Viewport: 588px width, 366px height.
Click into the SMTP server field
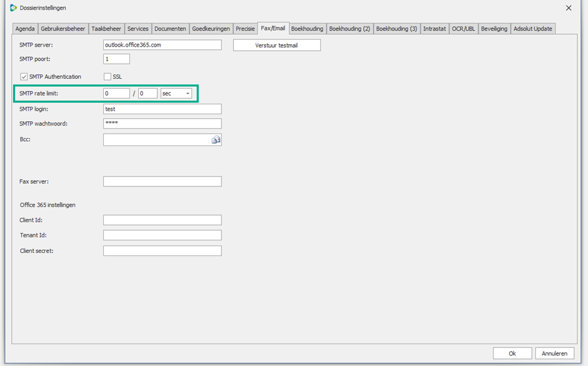coord(162,45)
